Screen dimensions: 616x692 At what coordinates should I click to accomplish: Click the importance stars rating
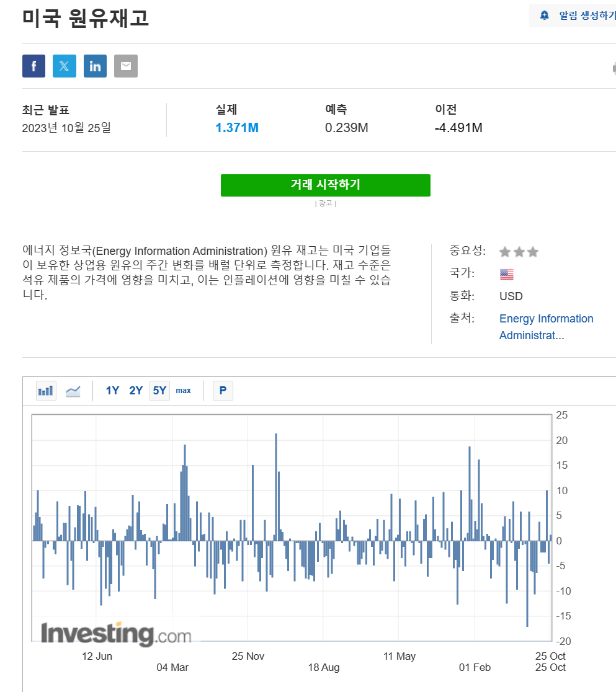coord(519,252)
